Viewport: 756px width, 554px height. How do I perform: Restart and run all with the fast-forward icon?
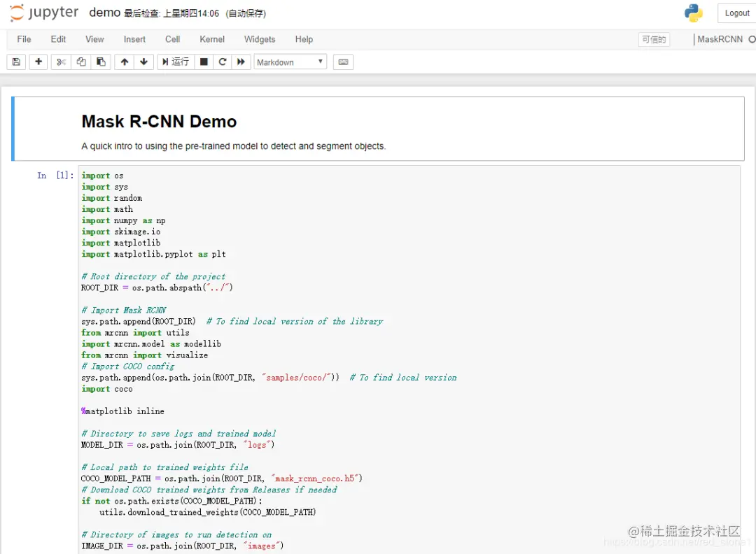pyautogui.click(x=241, y=62)
